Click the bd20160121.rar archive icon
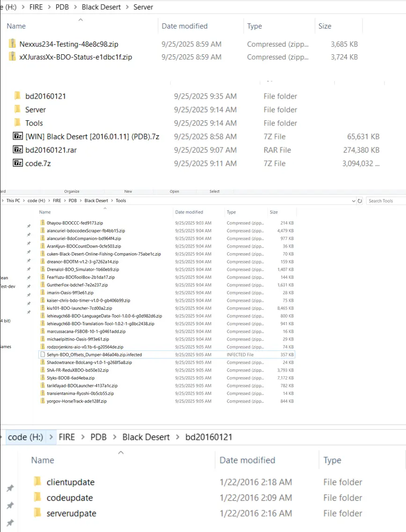The width and height of the screenshot is (406, 532). (18, 150)
